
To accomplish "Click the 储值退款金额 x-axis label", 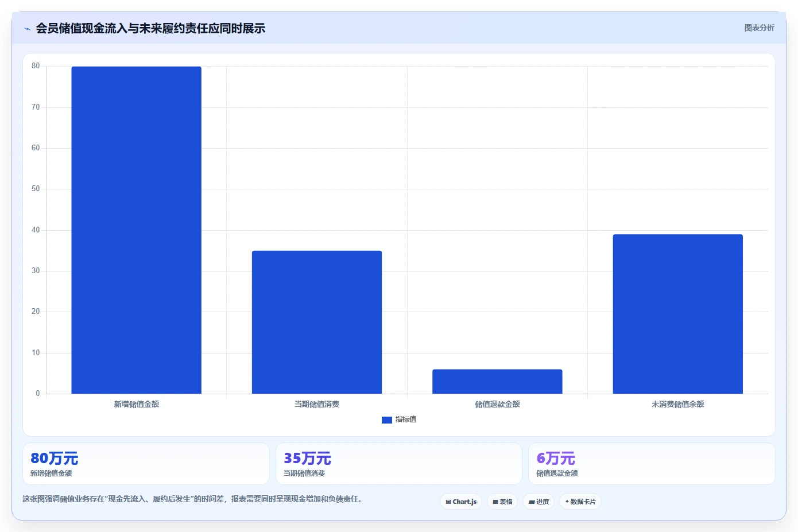I will click(x=497, y=405).
